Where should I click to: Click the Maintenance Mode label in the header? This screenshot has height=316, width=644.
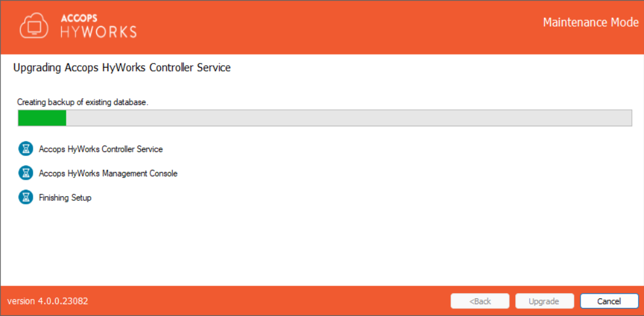tap(591, 23)
